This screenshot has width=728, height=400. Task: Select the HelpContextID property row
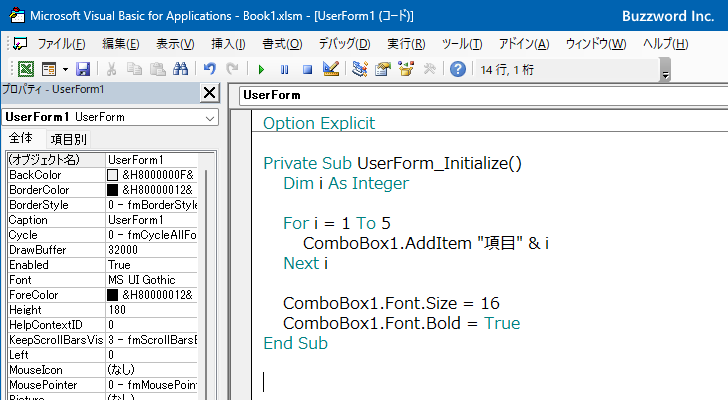[x=103, y=325]
